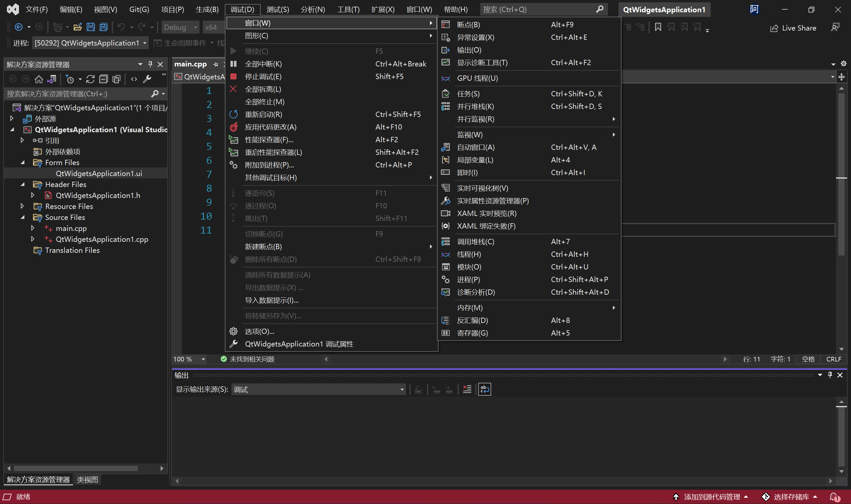Image resolution: width=851 pixels, height=504 pixels.
Task: Click the notification bell in status bar
Action: [834, 497]
